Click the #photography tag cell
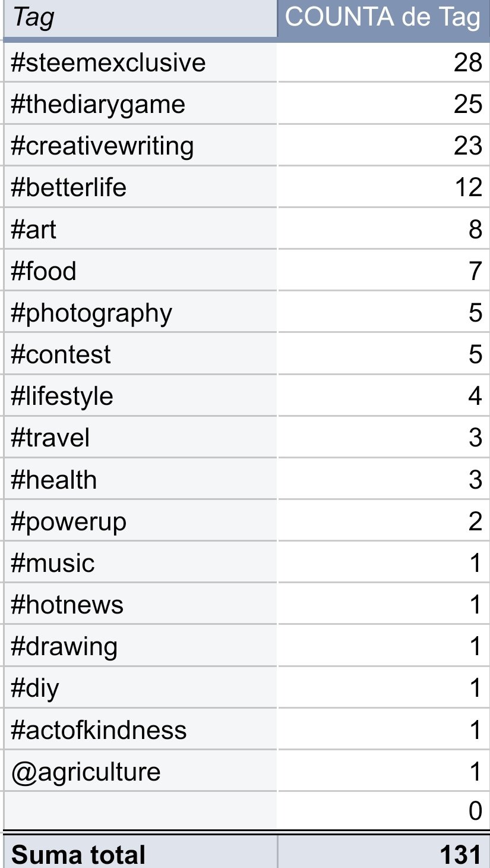Image resolution: width=490 pixels, height=868 pixels. [140, 312]
